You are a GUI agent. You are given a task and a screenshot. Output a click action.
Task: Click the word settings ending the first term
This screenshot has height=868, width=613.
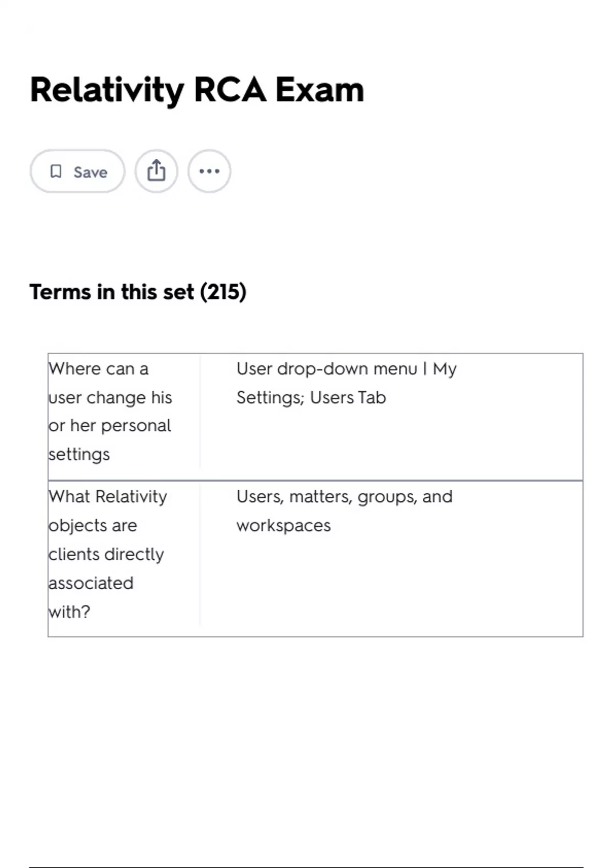point(79,454)
